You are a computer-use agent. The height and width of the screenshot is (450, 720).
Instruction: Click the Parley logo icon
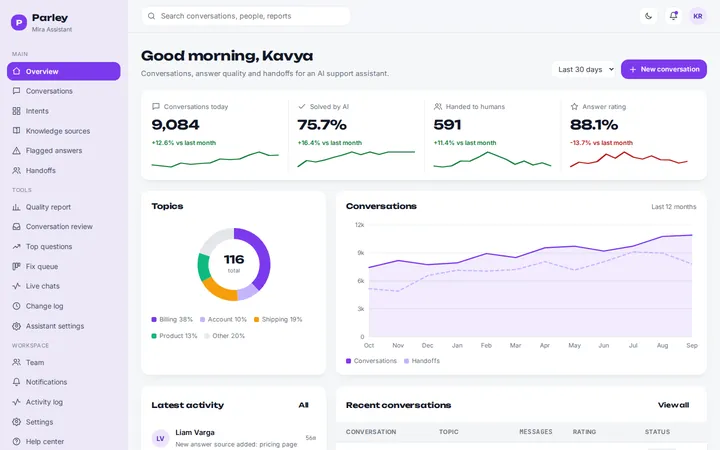(x=19, y=22)
